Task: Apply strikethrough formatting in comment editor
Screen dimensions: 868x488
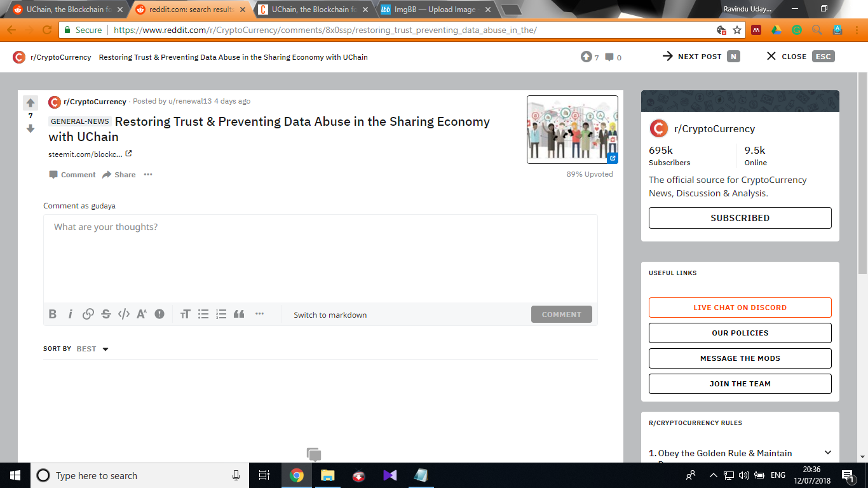Action: click(106, 314)
